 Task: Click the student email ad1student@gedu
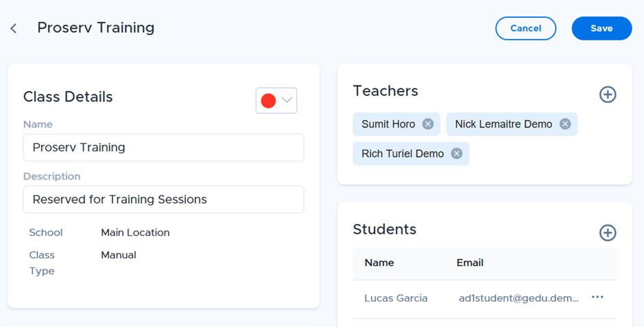pyautogui.click(x=518, y=298)
